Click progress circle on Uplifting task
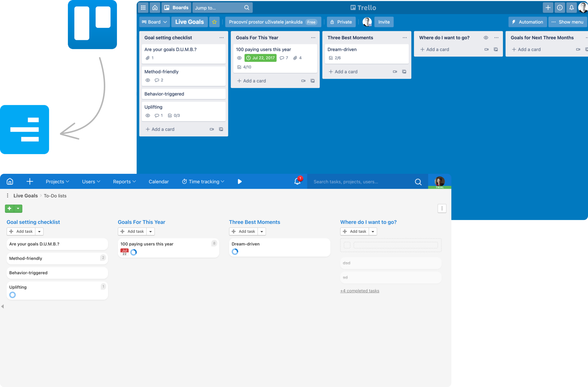 (x=12, y=295)
